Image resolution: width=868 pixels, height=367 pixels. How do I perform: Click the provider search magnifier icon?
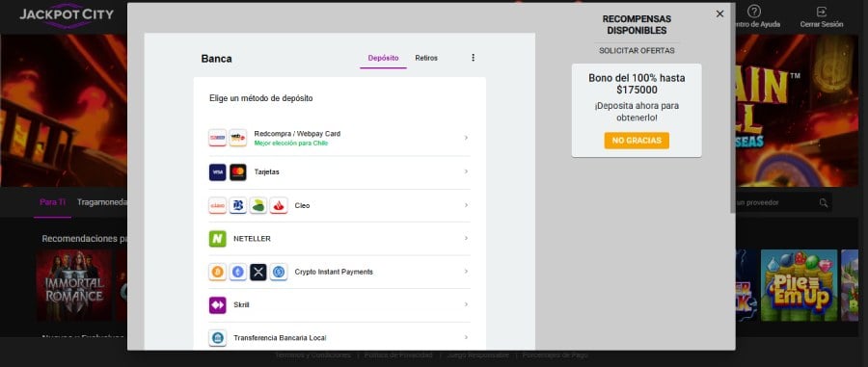pos(824,202)
